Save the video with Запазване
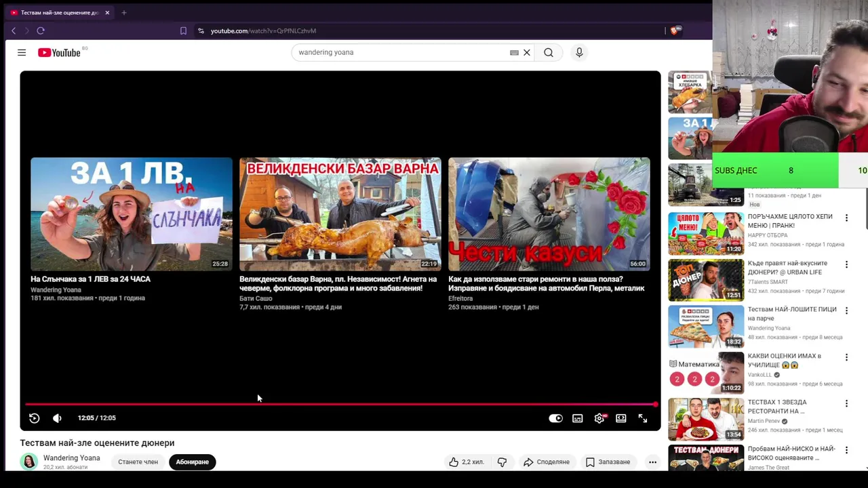The height and width of the screenshot is (488, 868). [x=608, y=462]
